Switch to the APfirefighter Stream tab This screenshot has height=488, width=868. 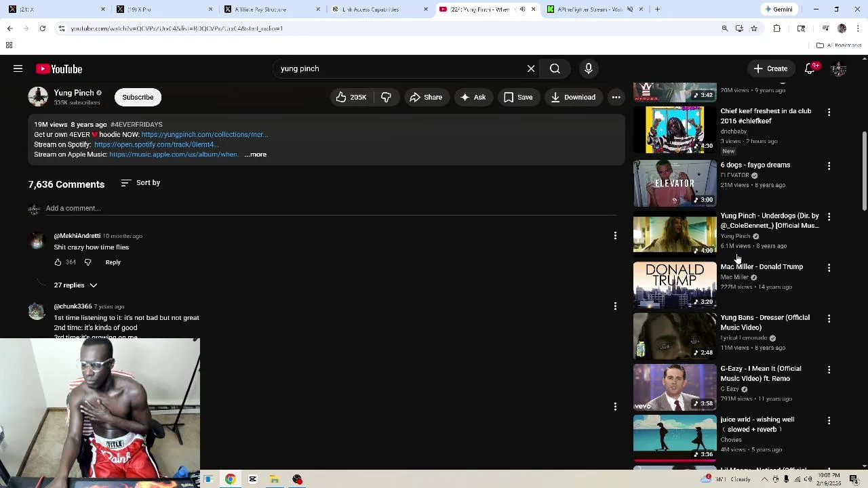(x=595, y=9)
